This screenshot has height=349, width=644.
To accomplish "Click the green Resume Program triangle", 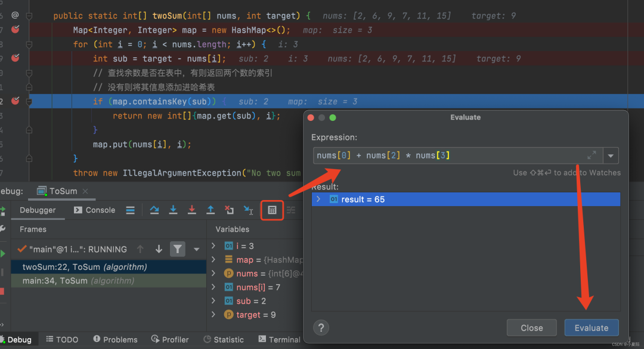I will (3, 254).
